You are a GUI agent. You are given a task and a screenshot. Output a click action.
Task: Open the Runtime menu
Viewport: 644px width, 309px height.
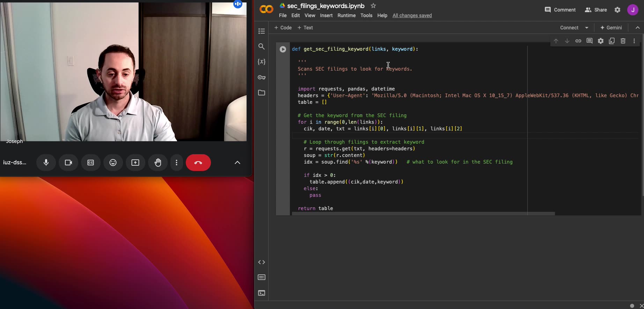pyautogui.click(x=346, y=15)
